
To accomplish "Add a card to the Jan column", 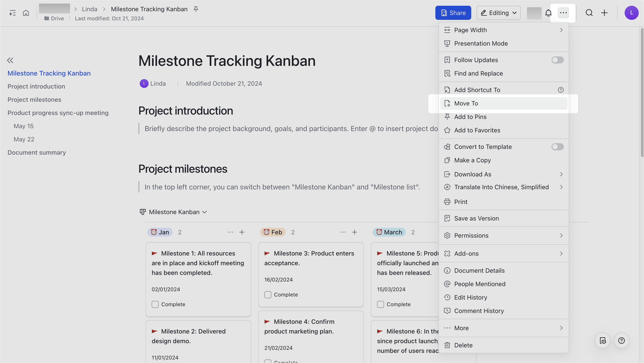I will pos(242,232).
